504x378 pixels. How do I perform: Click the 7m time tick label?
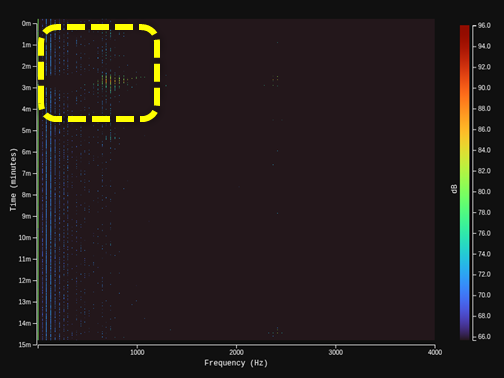[26, 173]
